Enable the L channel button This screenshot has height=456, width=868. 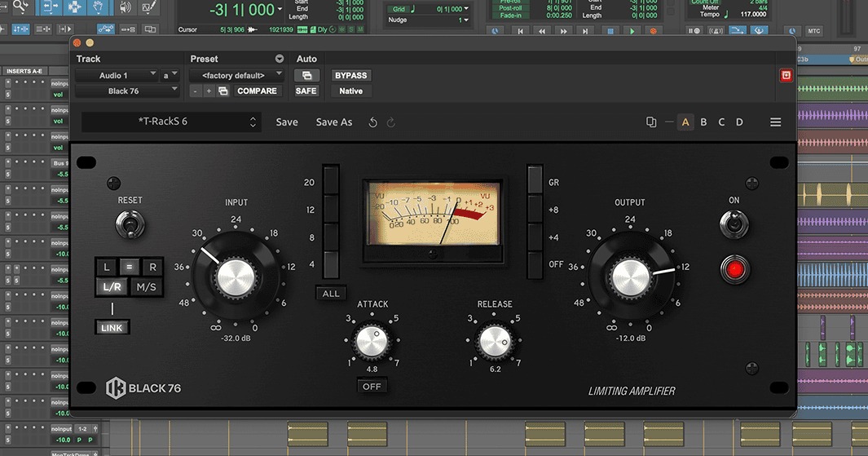click(107, 267)
